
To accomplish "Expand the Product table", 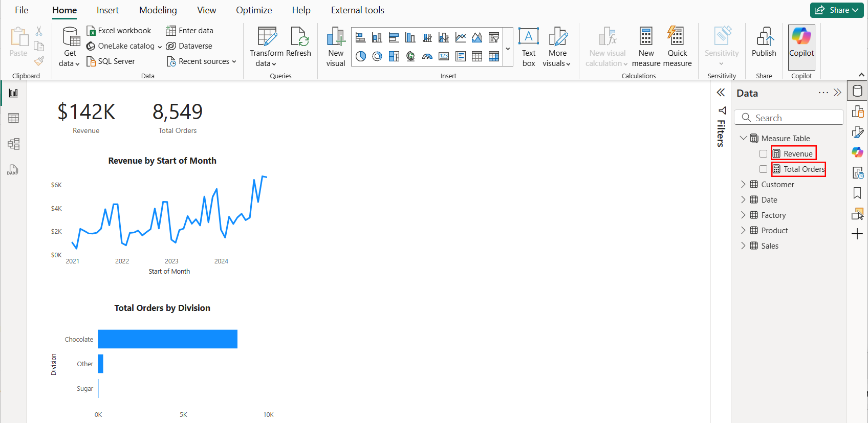I will [744, 230].
